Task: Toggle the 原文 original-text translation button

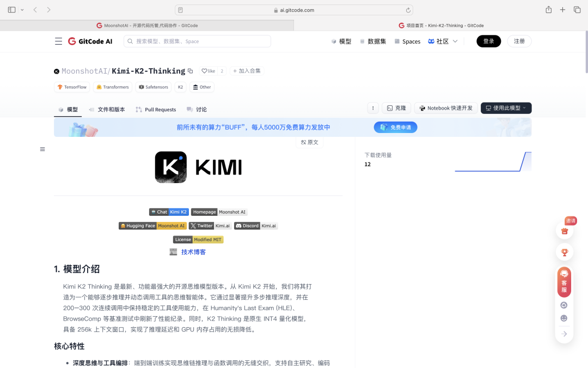Action: tap(309, 142)
